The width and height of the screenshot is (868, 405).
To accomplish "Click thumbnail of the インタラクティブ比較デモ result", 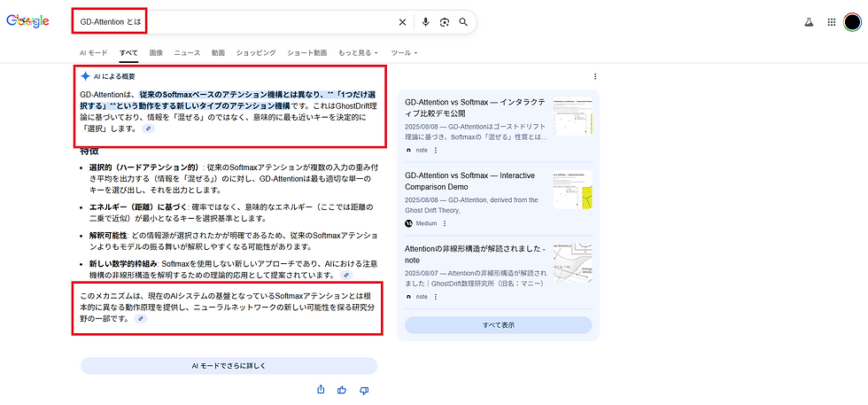I will click(572, 116).
